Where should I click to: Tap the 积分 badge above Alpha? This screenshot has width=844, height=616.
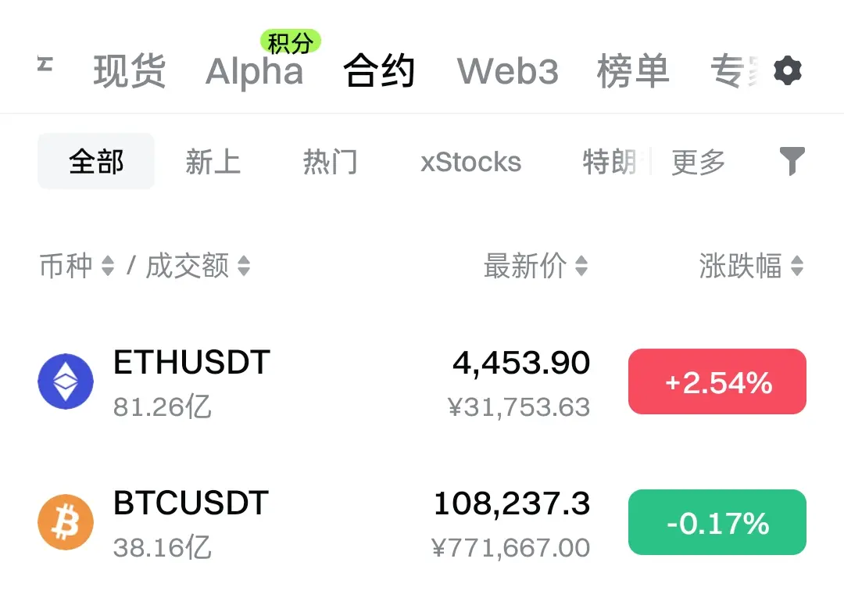coord(290,42)
